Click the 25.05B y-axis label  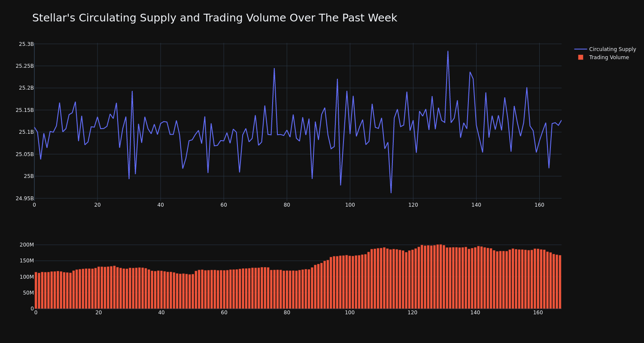pyautogui.click(x=24, y=154)
